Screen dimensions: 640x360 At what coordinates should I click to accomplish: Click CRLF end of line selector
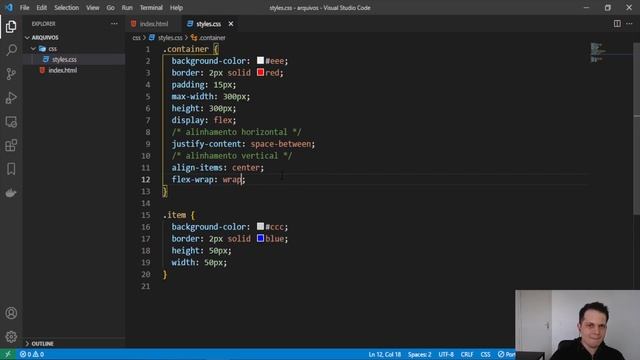click(467, 354)
